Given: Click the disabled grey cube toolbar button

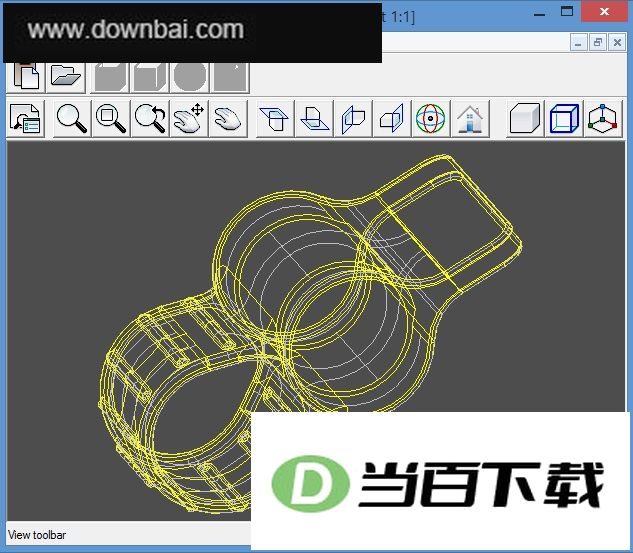Looking at the screenshot, I should (x=150, y=77).
